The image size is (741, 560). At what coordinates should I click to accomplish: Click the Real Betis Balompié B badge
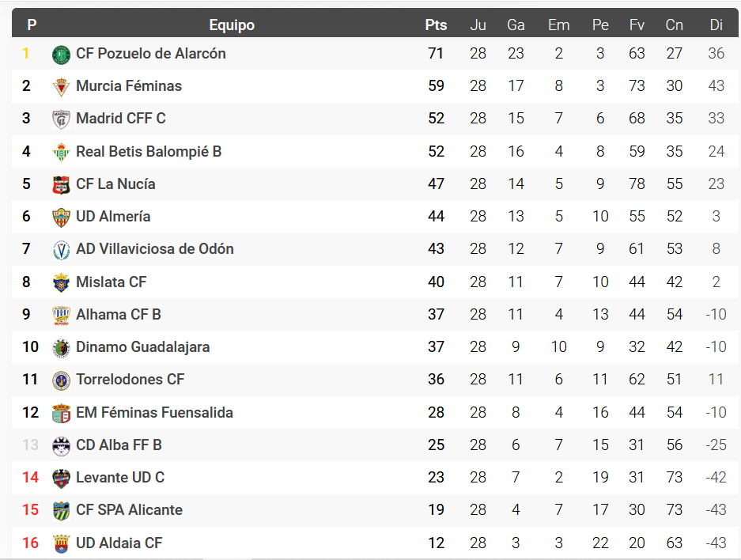point(61,152)
